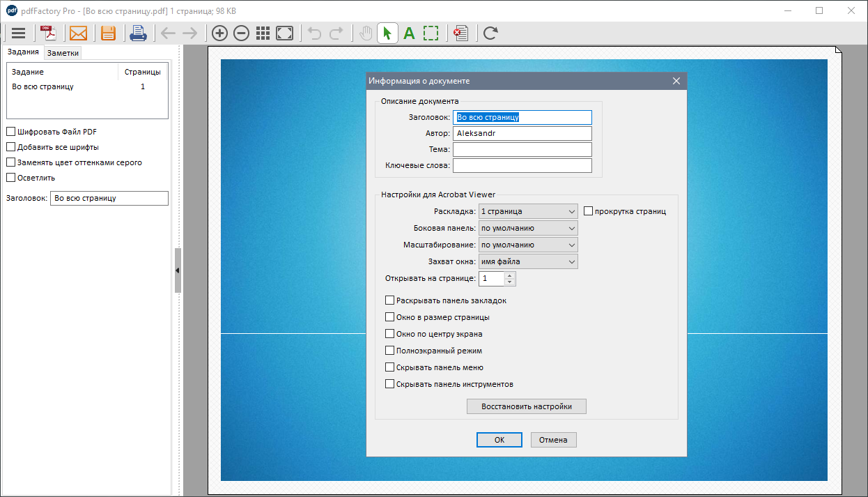This screenshot has height=497, width=868.
Task: Print the document with printer icon
Action: pos(139,33)
